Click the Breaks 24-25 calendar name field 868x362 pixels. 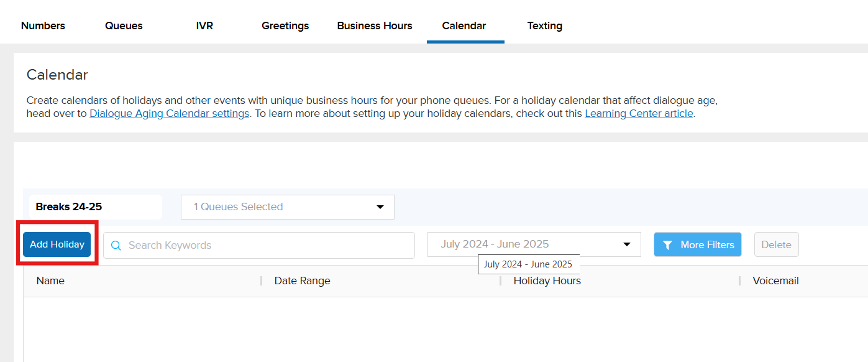click(95, 207)
